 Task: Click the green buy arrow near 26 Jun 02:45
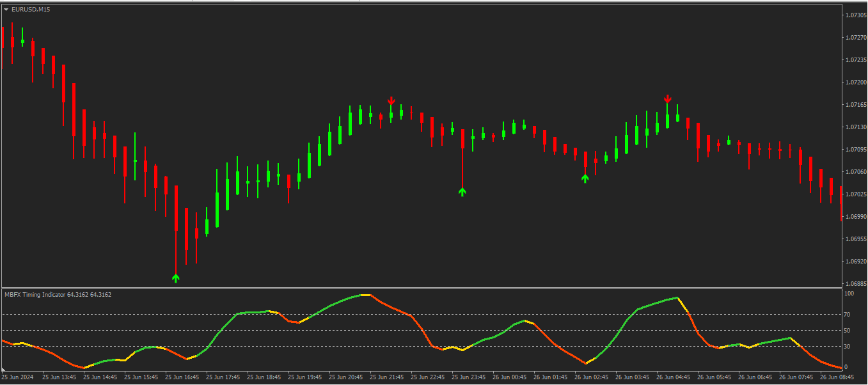(585, 178)
